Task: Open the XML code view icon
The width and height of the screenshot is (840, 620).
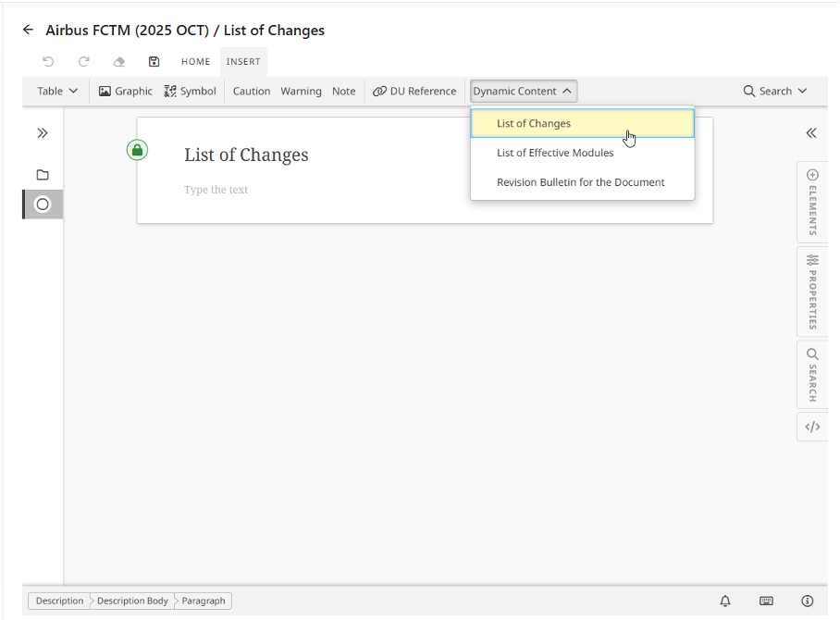Action: coord(812,427)
